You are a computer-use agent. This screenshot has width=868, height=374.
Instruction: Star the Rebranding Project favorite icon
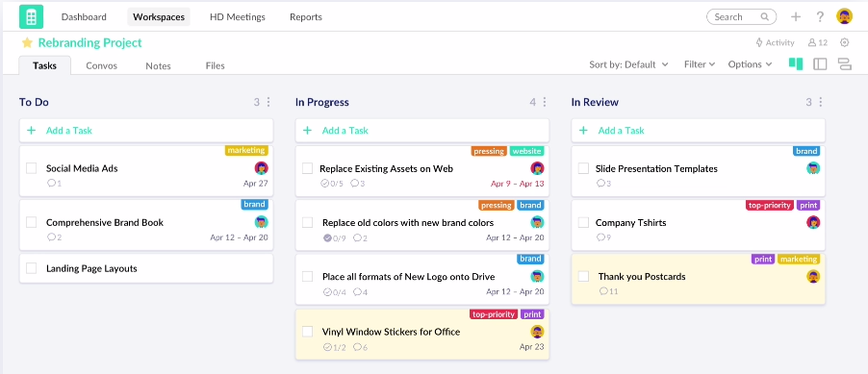pos(27,42)
